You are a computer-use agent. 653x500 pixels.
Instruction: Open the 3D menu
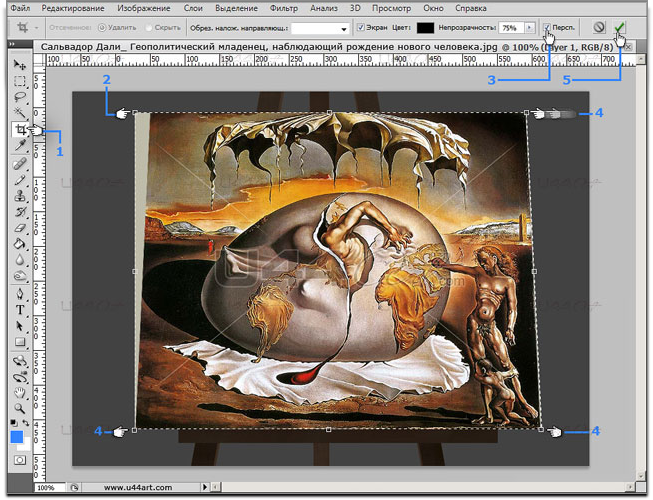coord(355,8)
